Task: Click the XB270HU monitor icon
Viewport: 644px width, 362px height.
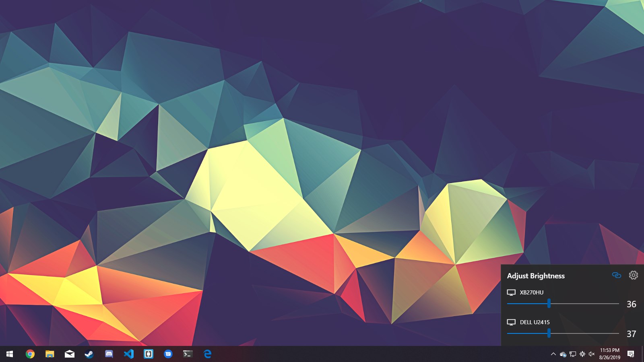Action: point(512,293)
